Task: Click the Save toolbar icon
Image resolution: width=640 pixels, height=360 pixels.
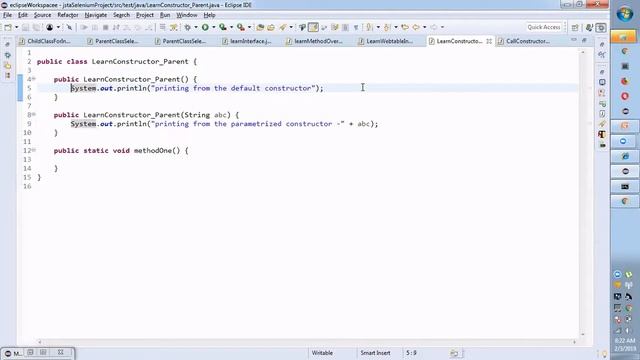Action: click(25, 27)
